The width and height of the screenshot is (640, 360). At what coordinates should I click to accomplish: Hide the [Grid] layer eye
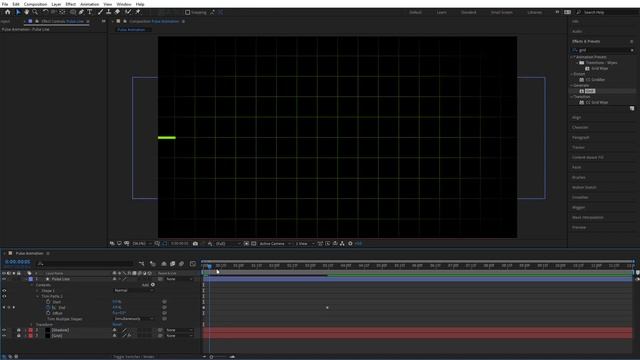[4, 336]
